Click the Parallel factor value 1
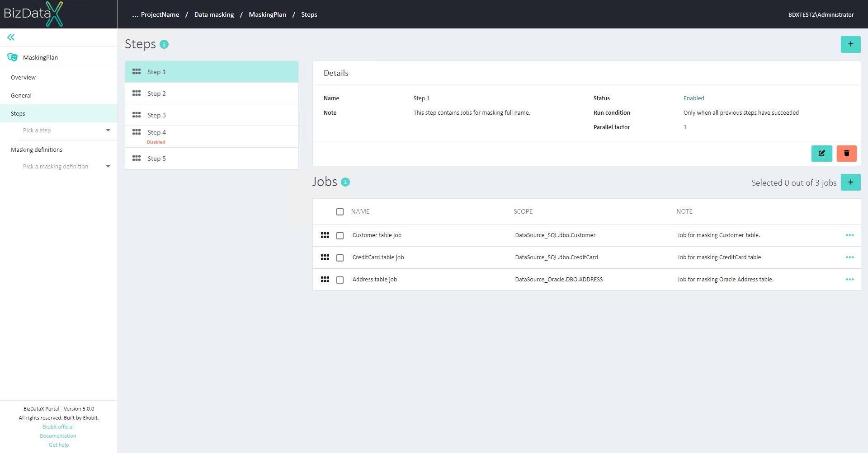The image size is (868, 453). (x=685, y=127)
